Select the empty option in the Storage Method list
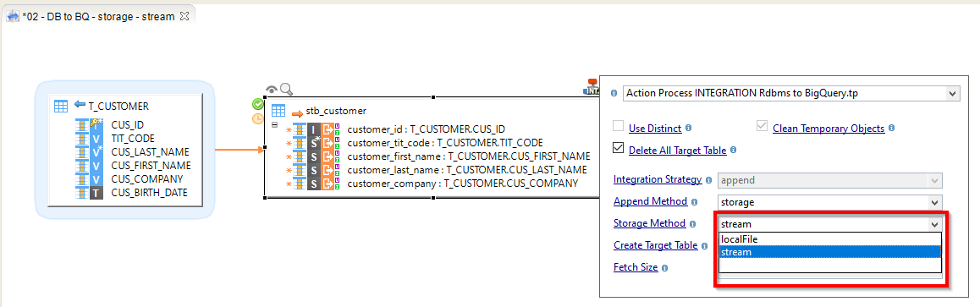 pos(829,266)
